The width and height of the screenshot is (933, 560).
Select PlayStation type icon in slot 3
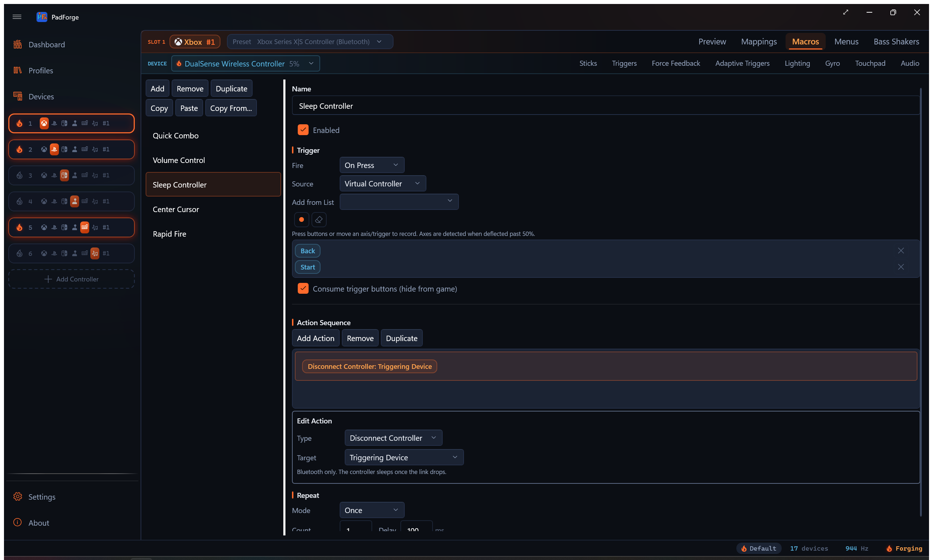pyautogui.click(x=54, y=176)
